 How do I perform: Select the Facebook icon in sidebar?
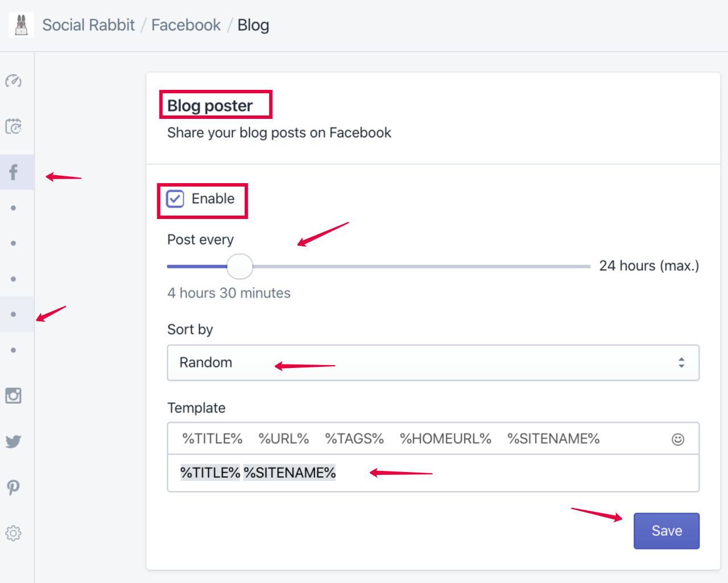click(x=14, y=172)
